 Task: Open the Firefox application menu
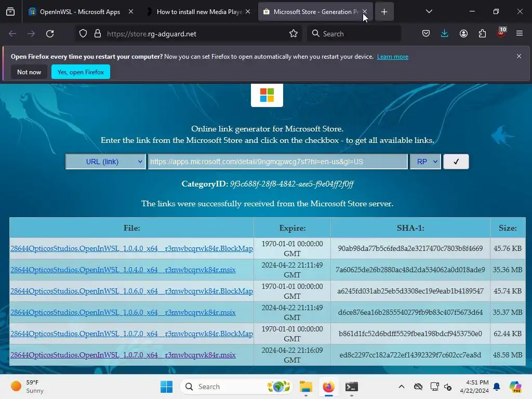click(x=520, y=34)
